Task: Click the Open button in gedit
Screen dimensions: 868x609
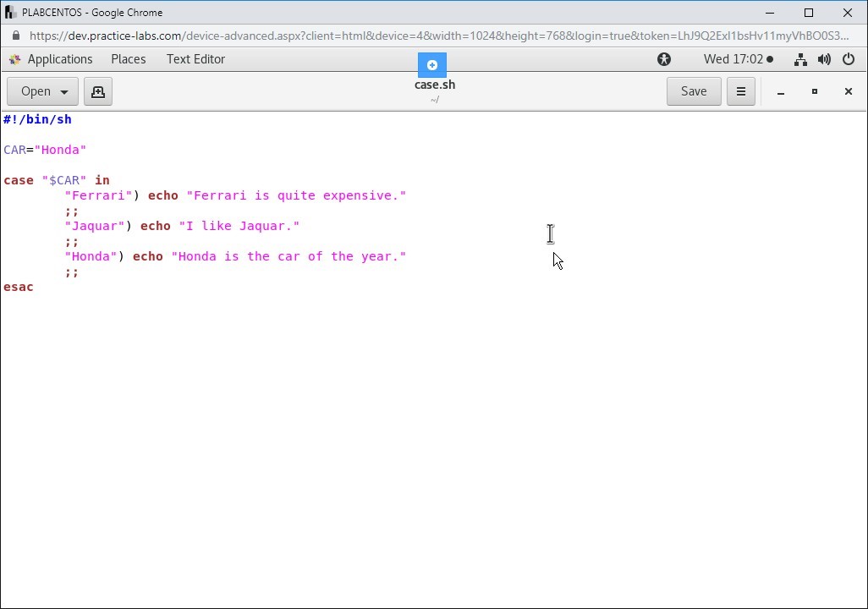Action: 35,91
